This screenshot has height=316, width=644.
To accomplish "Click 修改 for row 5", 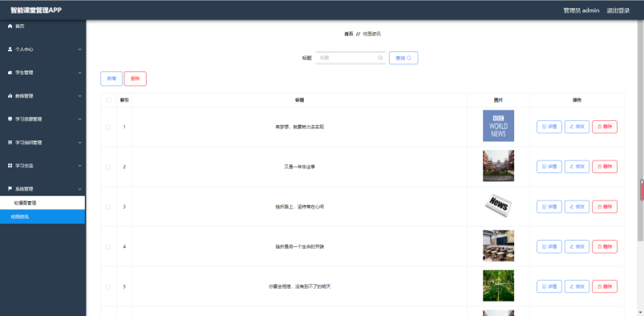I will [x=577, y=286].
